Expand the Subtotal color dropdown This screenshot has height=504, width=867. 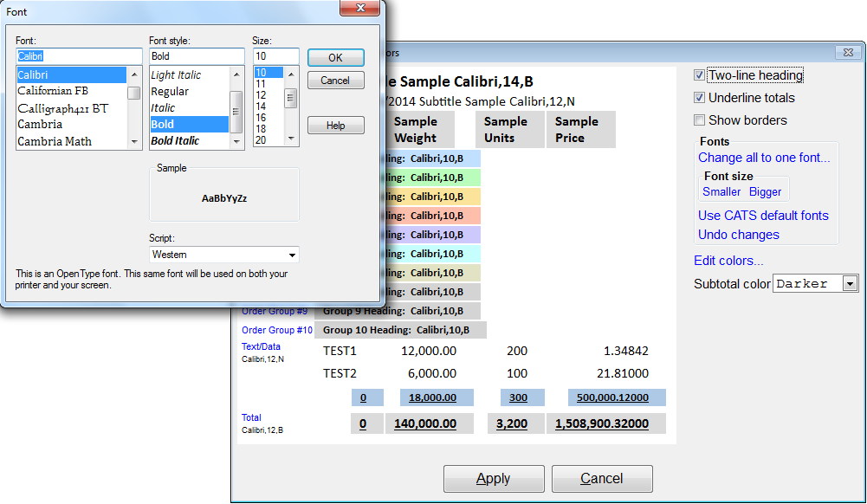(x=850, y=284)
